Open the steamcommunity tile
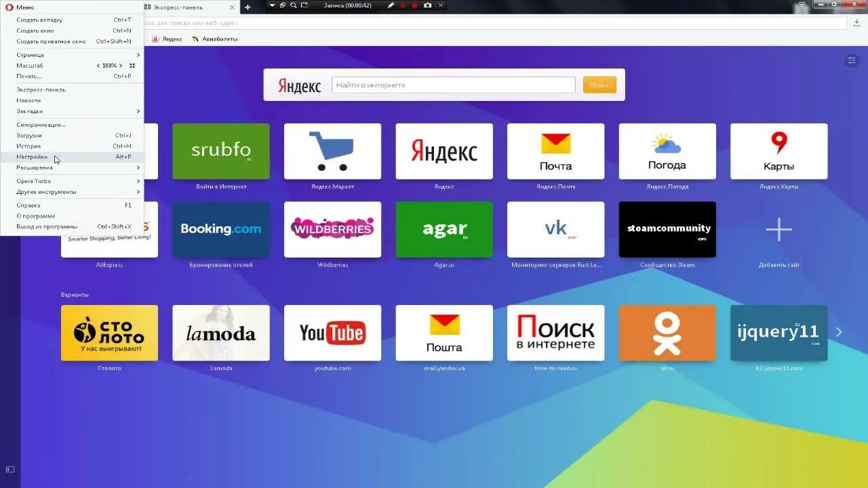 pos(667,229)
